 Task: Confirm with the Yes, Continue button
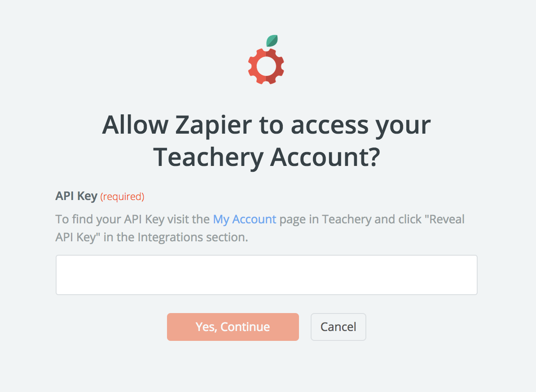tap(233, 327)
